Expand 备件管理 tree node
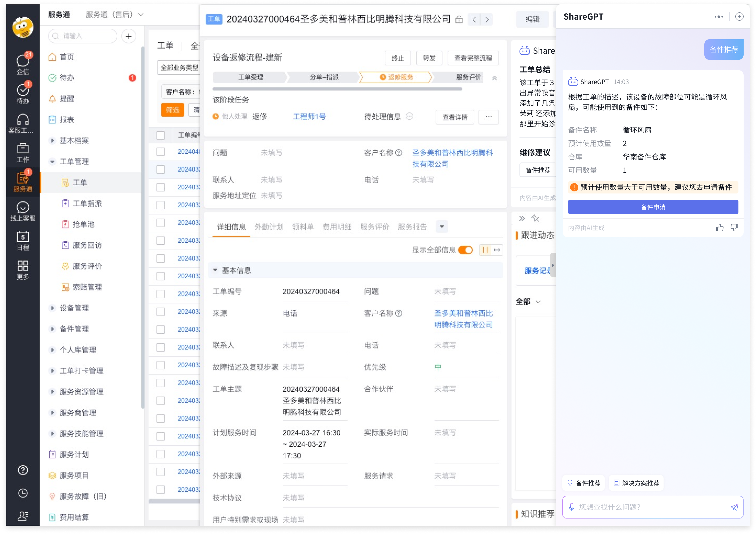The width and height of the screenshot is (756, 534). [x=52, y=329]
